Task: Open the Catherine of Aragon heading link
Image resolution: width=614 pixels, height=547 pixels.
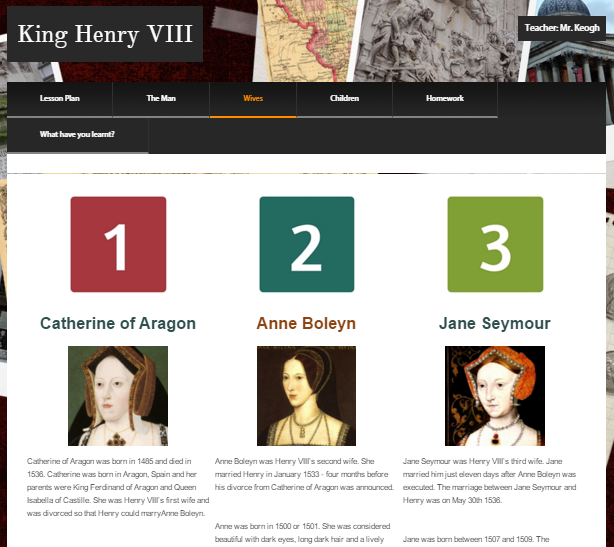Action: [x=118, y=323]
